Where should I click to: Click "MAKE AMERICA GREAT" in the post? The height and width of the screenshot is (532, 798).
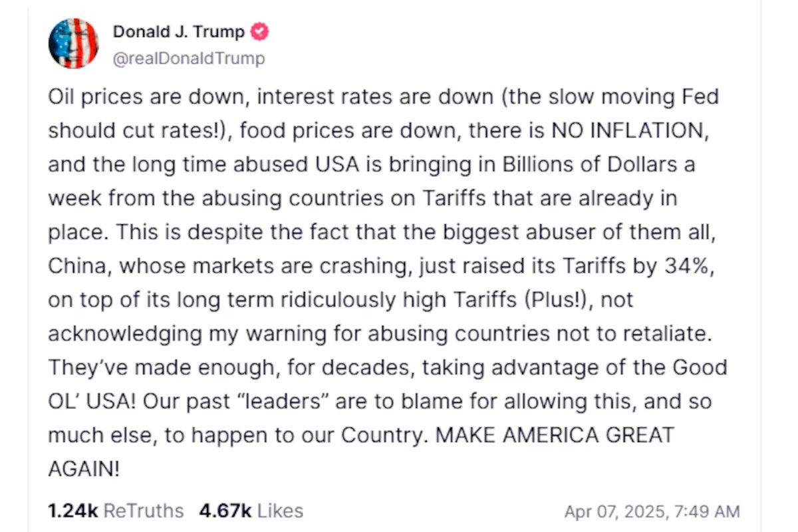point(554,436)
